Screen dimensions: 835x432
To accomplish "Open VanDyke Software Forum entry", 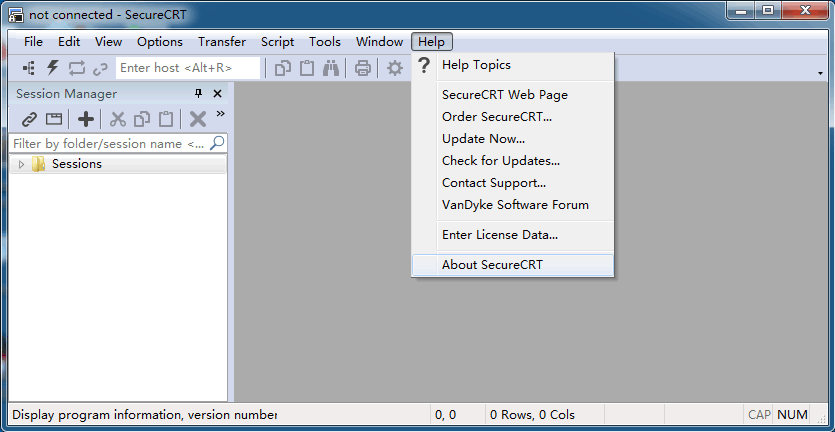I will coord(513,205).
